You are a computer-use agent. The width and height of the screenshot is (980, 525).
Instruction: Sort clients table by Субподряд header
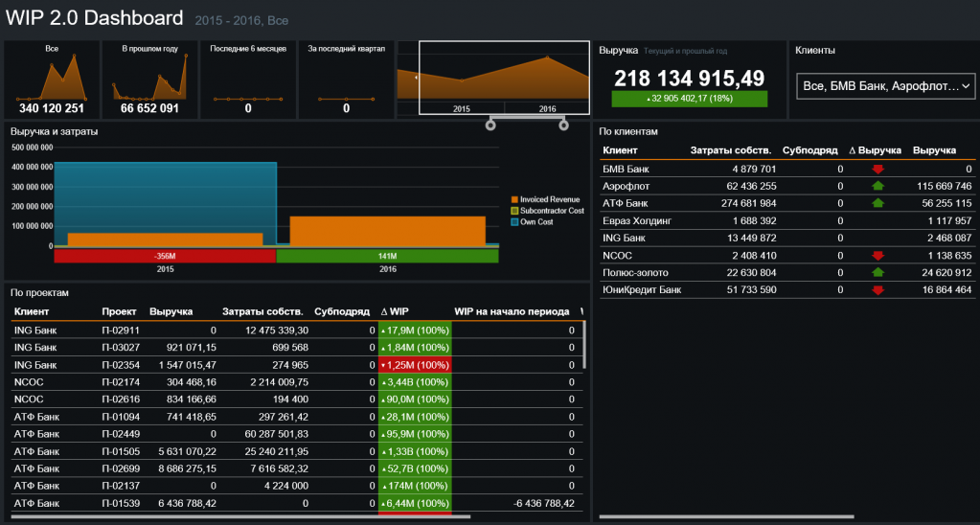(810, 150)
